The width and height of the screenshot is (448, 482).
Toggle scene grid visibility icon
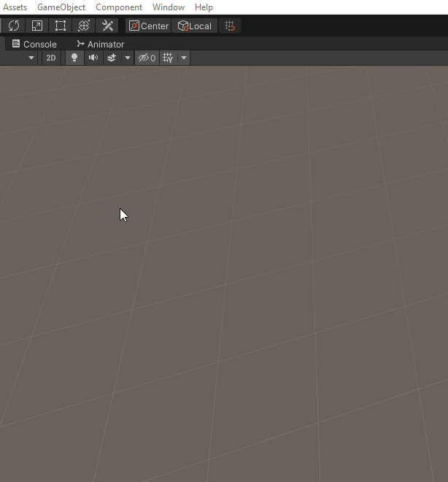(169, 58)
